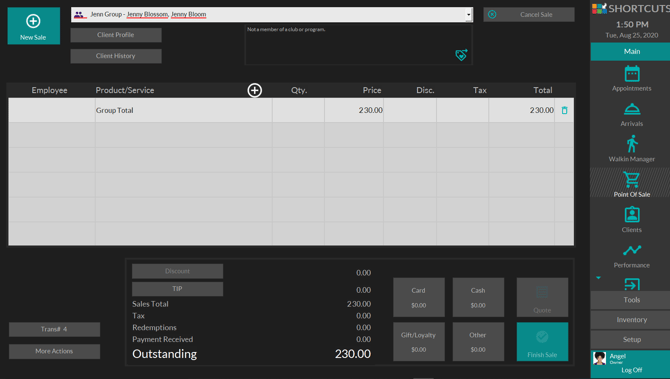Open the Clients icon in the sidebar

[632, 214]
